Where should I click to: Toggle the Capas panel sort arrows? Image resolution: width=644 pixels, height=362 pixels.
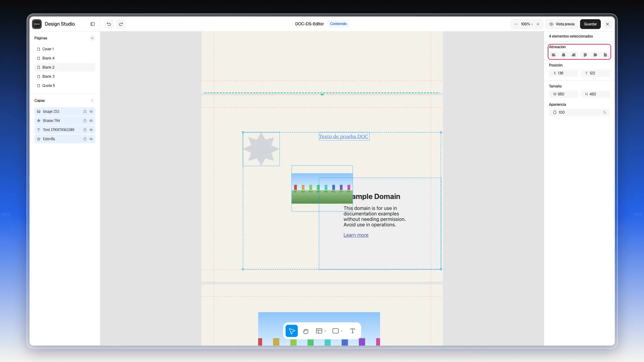pyautogui.click(x=92, y=101)
